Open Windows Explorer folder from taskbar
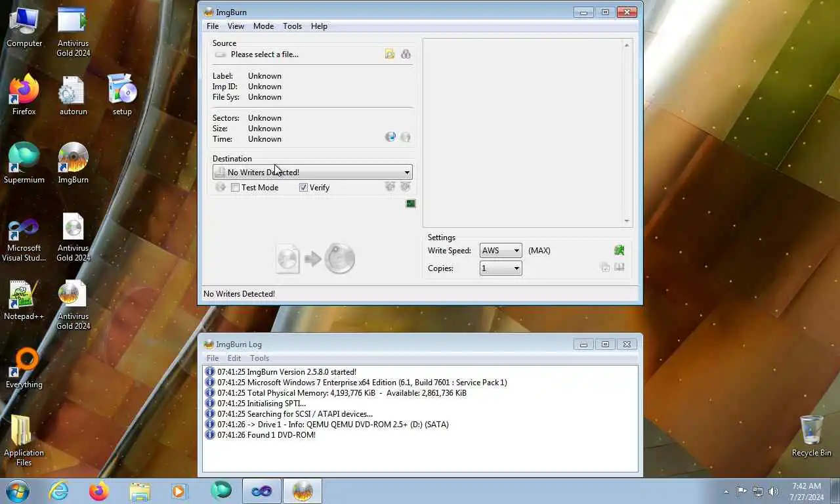The width and height of the screenshot is (840, 504). [x=139, y=491]
